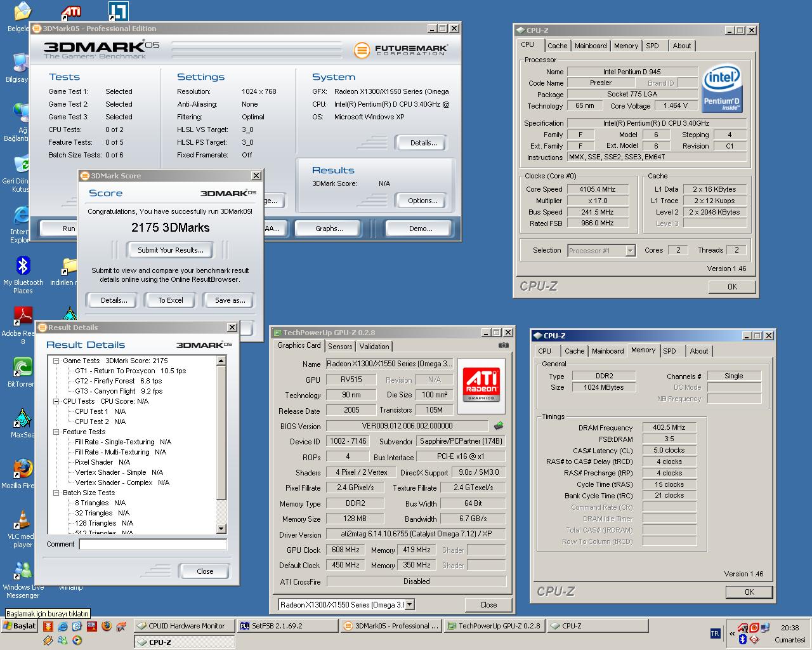Select '32 Triangles' row in Result Details
Screen dimensions: 812x650
tap(101, 513)
